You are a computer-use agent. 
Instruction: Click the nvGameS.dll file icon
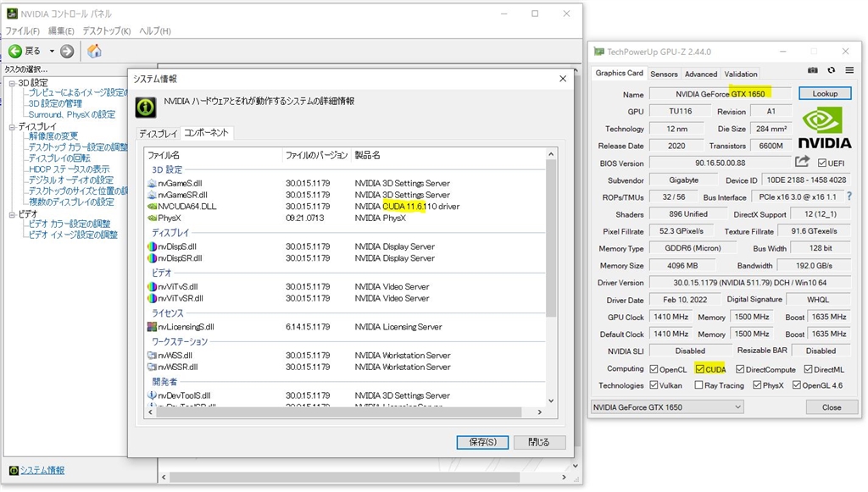(153, 183)
